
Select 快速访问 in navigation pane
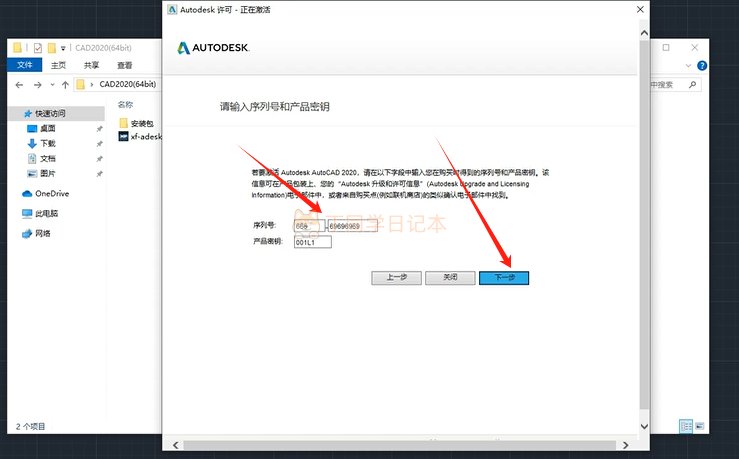point(50,114)
